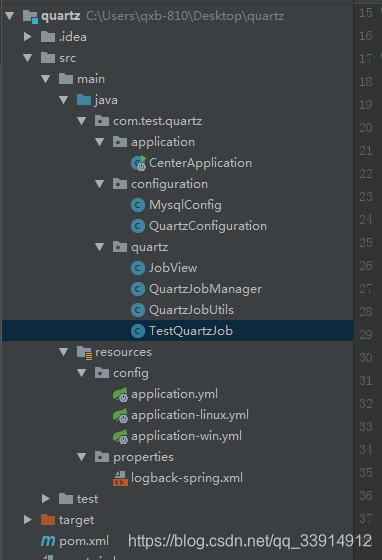Click the .idea folder icon
The width and height of the screenshot is (382, 560).
(x=48, y=37)
